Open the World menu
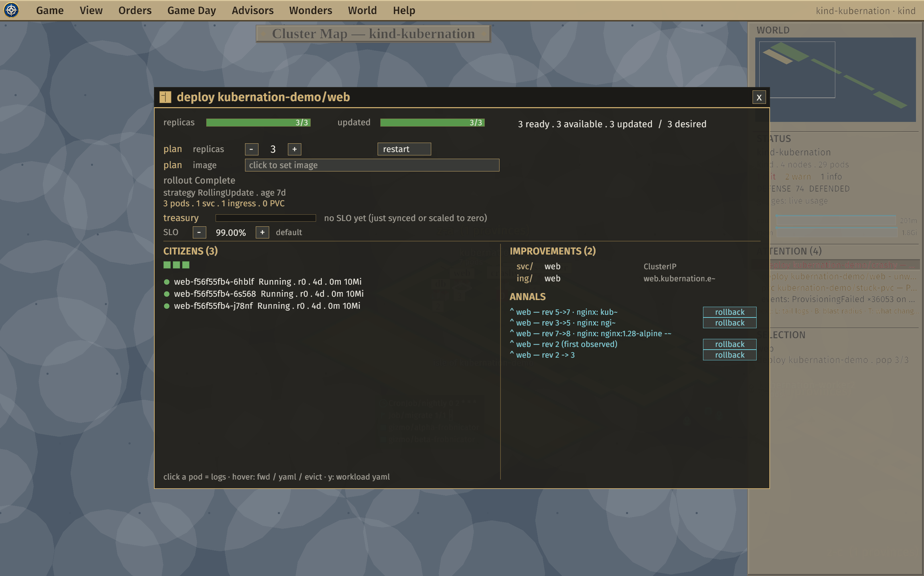The height and width of the screenshot is (576, 924). pyautogui.click(x=362, y=10)
